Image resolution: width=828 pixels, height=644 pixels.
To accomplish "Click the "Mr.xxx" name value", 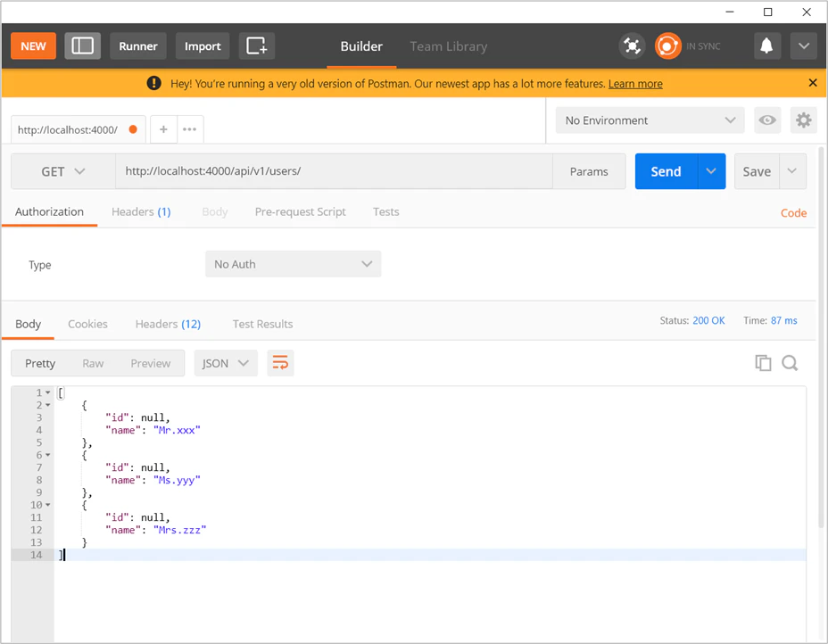I will pos(177,430).
